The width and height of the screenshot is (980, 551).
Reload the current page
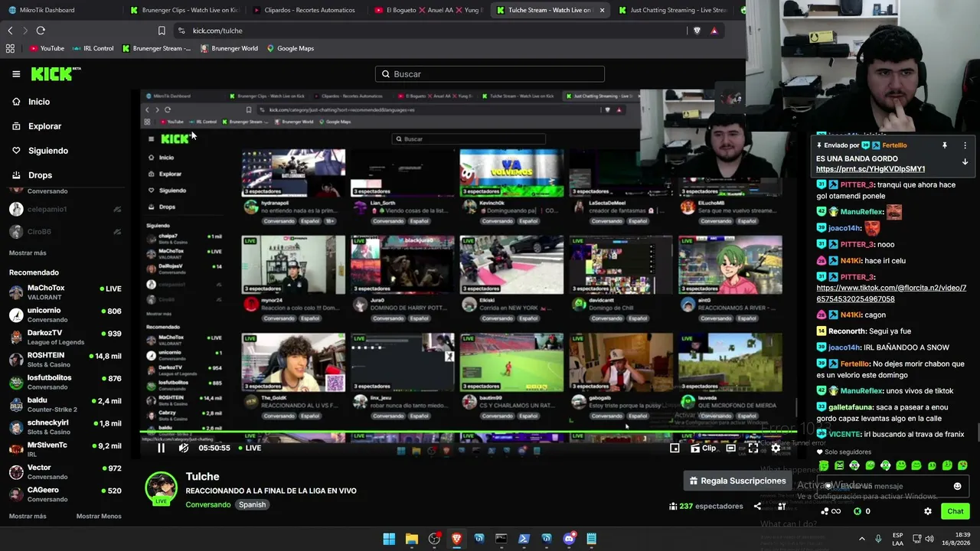tap(41, 31)
